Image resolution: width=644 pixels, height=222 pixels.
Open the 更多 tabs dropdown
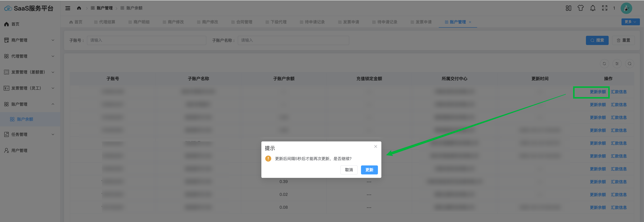point(630,22)
